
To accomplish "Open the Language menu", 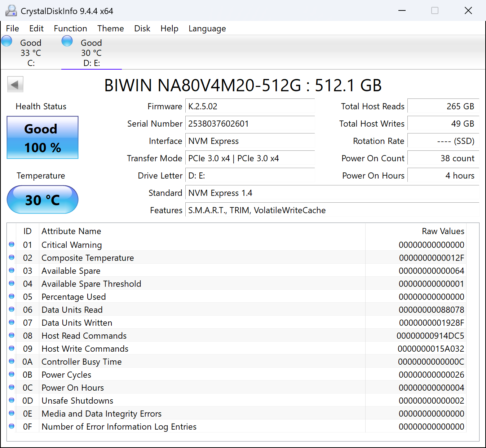I will [207, 28].
